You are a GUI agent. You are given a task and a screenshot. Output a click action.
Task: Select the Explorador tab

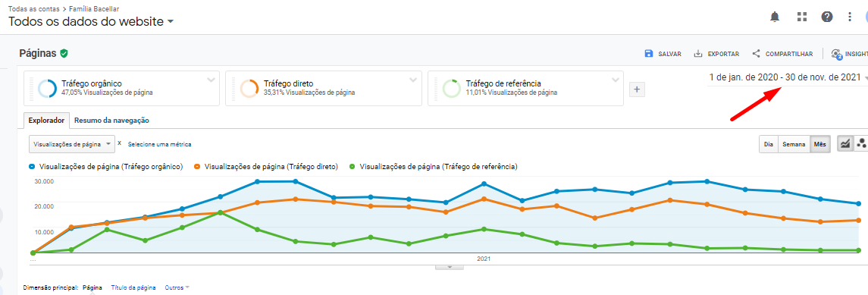[47, 120]
